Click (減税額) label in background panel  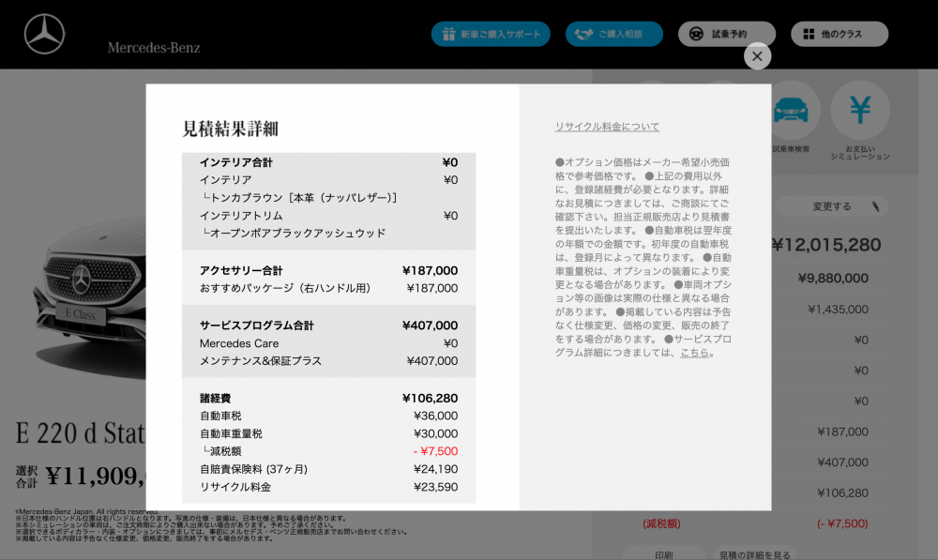click(x=661, y=523)
